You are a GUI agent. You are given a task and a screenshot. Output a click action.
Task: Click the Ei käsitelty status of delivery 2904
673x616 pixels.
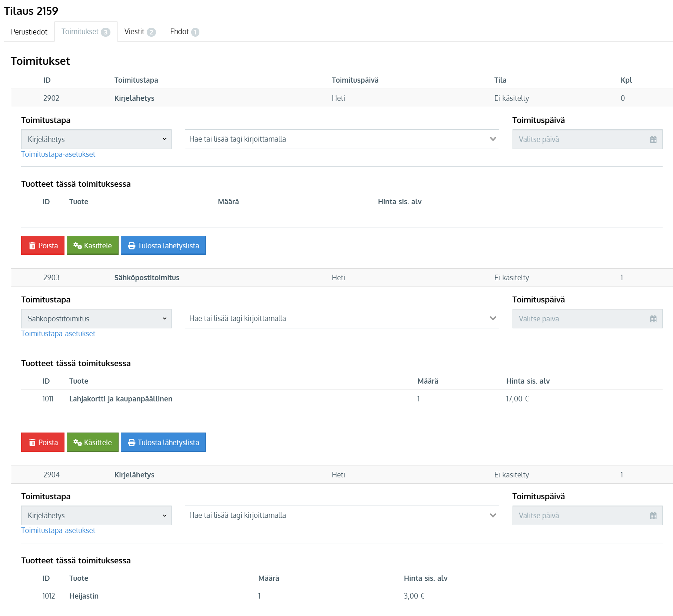pos(511,475)
